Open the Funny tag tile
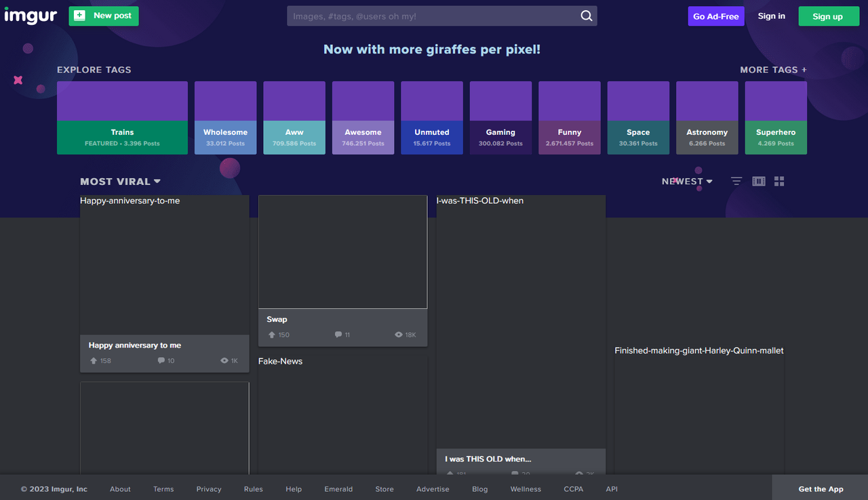This screenshot has height=500, width=868. pyautogui.click(x=570, y=118)
